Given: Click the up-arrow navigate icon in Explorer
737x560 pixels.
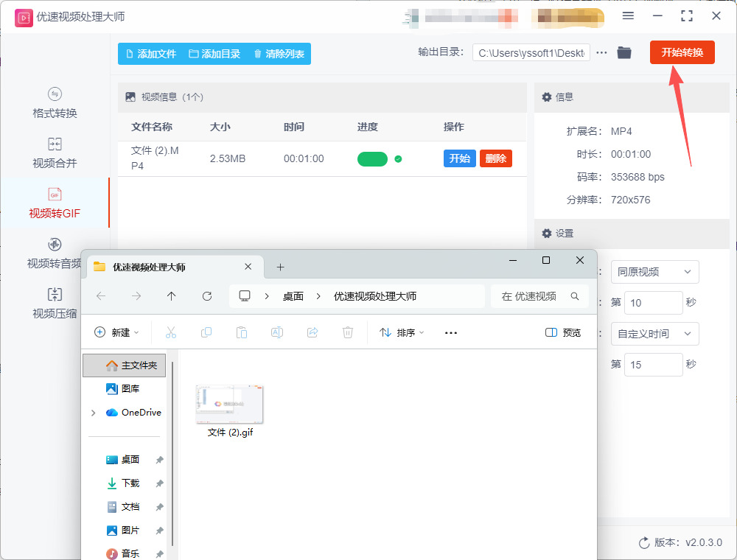Looking at the screenshot, I should (x=172, y=295).
